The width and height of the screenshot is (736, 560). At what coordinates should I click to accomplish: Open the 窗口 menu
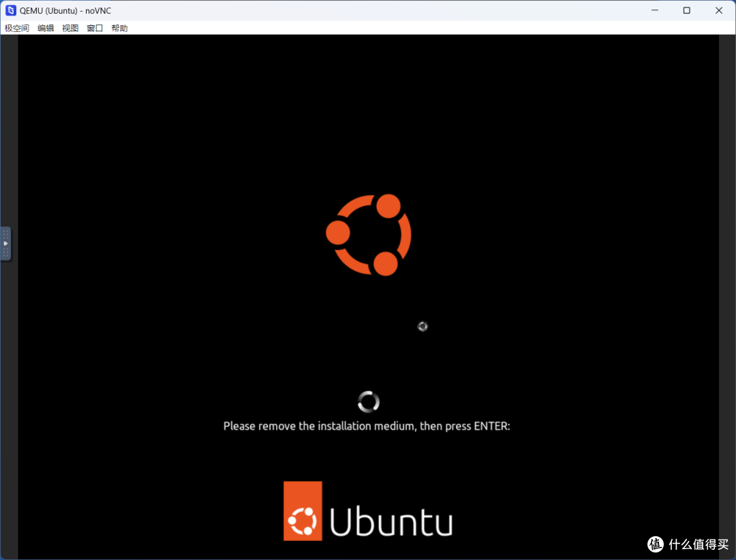[x=95, y=28]
